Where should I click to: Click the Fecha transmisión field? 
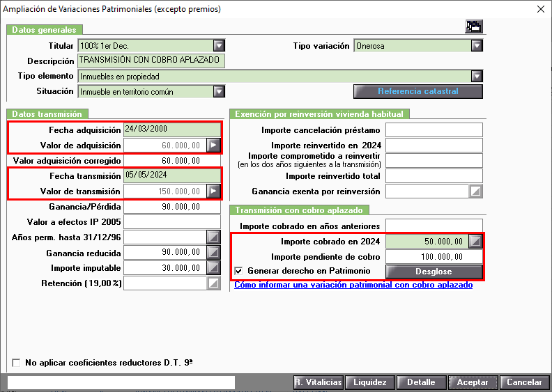pyautogui.click(x=172, y=175)
